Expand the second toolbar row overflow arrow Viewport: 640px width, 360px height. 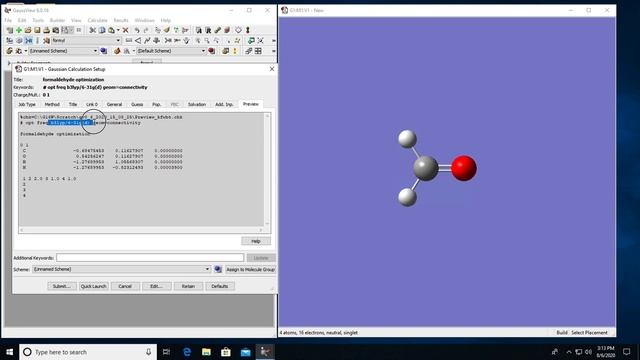[273, 40]
